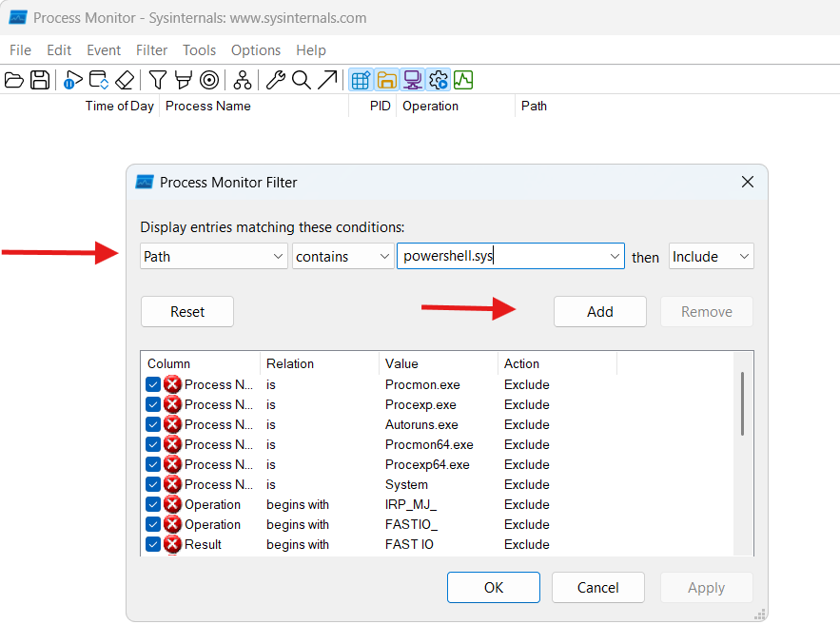This screenshot has width=840, height=644.
Task: Uncheck the IRP_MJ_ filter checkbox
Action: 152,504
